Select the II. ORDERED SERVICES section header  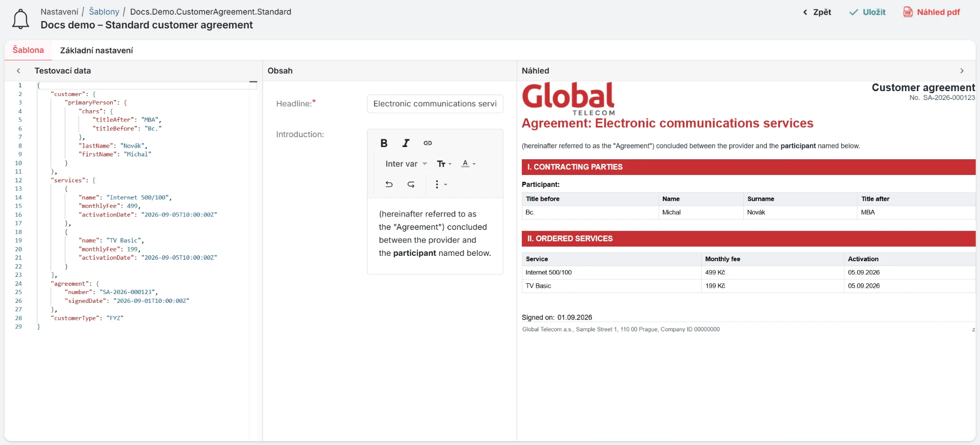point(749,239)
